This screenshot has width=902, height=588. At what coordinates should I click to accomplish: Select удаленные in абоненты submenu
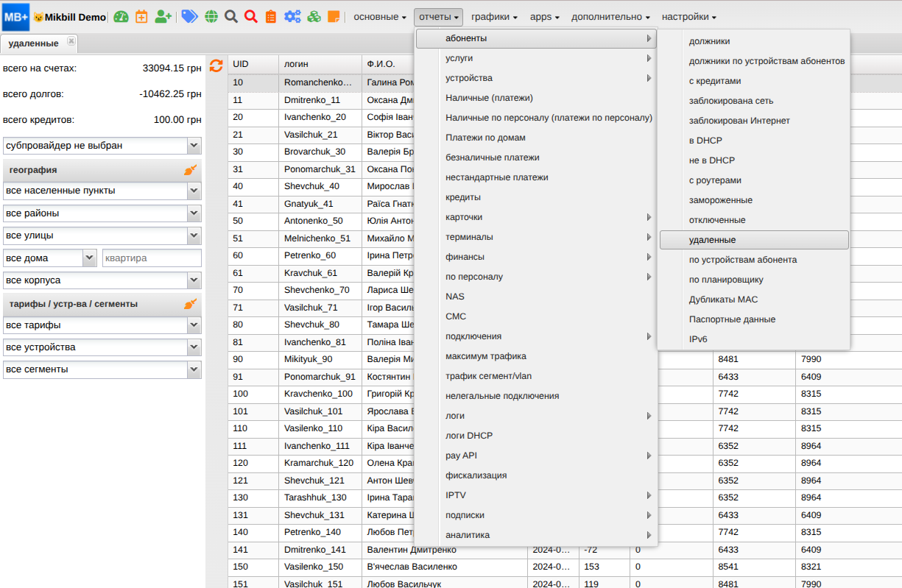754,240
